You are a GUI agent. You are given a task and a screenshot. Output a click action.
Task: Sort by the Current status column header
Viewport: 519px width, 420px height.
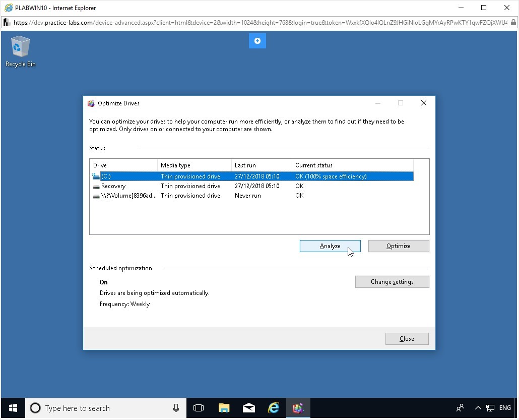pyautogui.click(x=353, y=165)
